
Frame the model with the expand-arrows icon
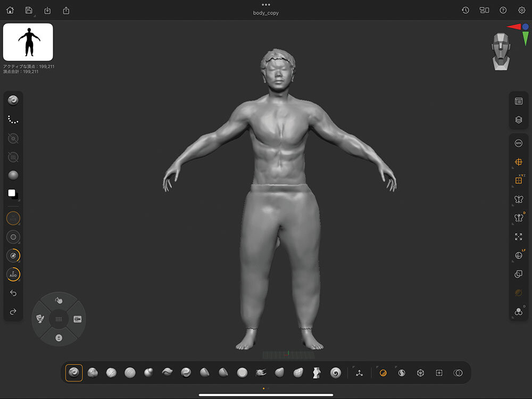click(518, 237)
